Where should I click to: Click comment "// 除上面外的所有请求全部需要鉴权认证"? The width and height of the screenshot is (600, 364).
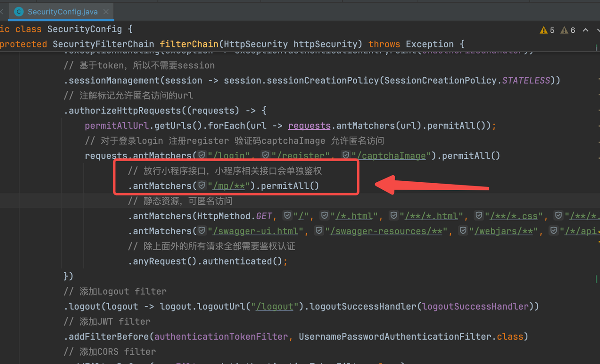(211, 246)
